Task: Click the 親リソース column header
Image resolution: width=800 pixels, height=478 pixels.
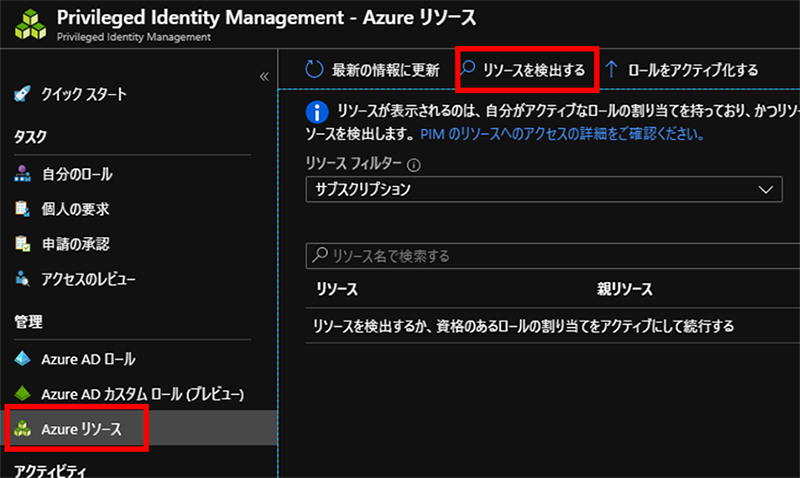Action: [x=624, y=289]
